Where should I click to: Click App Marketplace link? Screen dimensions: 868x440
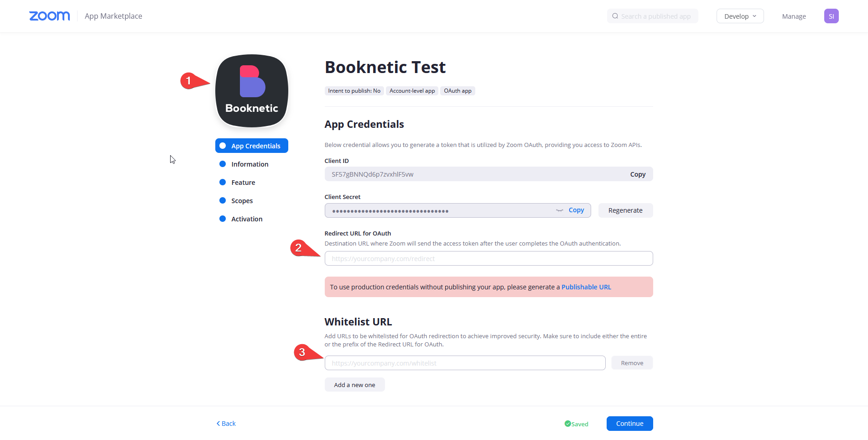click(x=113, y=16)
